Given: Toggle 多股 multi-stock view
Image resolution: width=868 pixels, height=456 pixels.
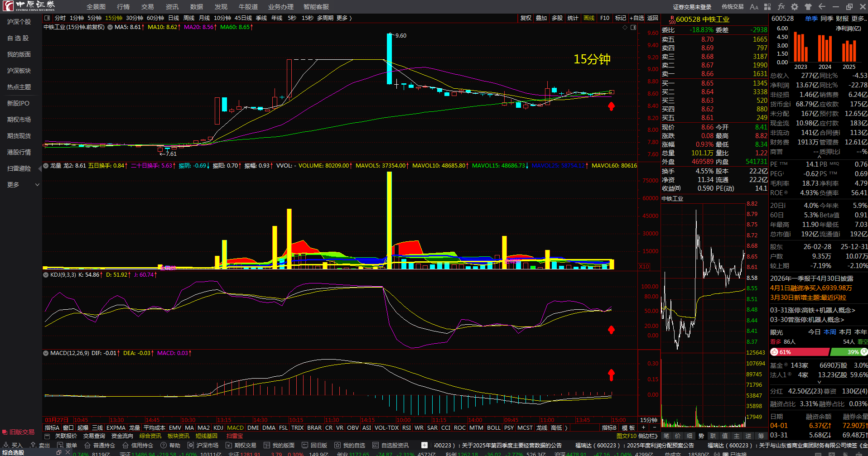Looking at the screenshot, I should pyautogui.click(x=557, y=18).
